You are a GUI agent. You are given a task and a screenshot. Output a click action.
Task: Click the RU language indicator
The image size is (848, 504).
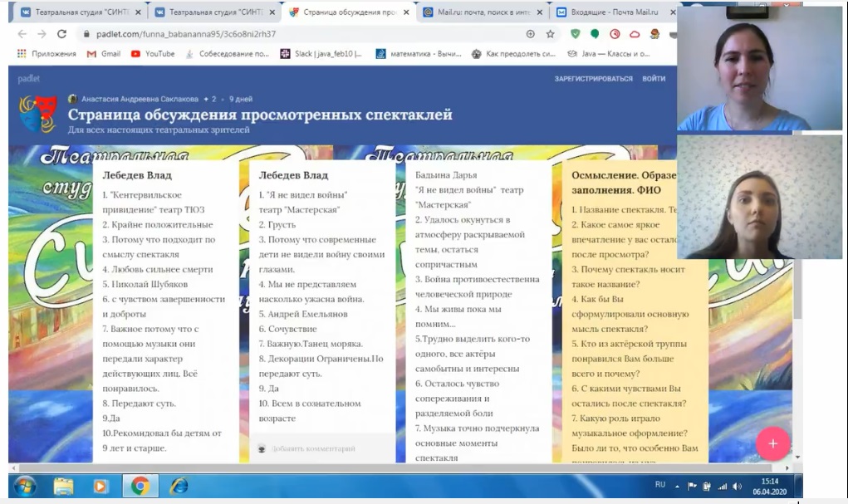click(659, 485)
